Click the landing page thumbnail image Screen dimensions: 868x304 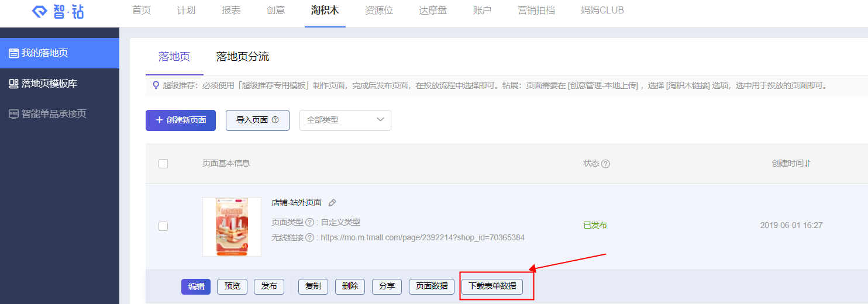coord(232,227)
